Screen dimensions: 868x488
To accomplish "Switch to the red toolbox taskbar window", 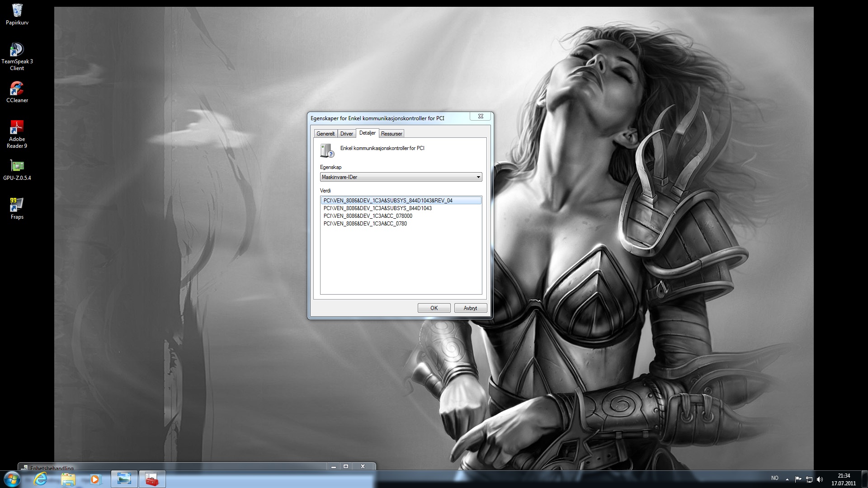I will pos(152,479).
